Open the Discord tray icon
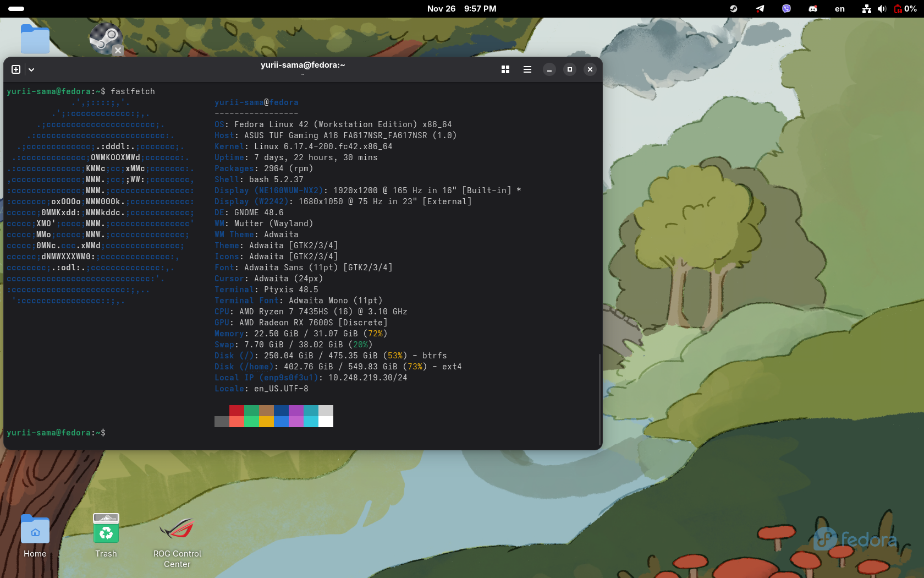This screenshot has height=578, width=924. (x=813, y=9)
